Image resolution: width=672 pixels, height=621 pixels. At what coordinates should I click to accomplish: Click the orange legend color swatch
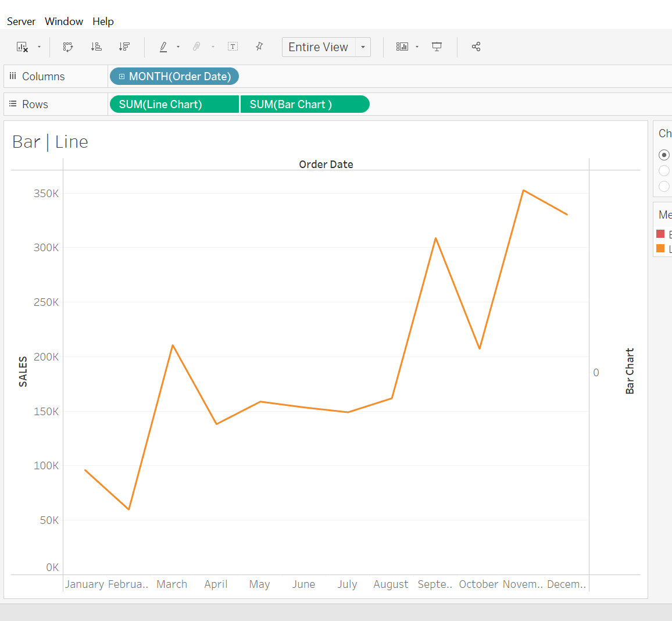click(660, 248)
